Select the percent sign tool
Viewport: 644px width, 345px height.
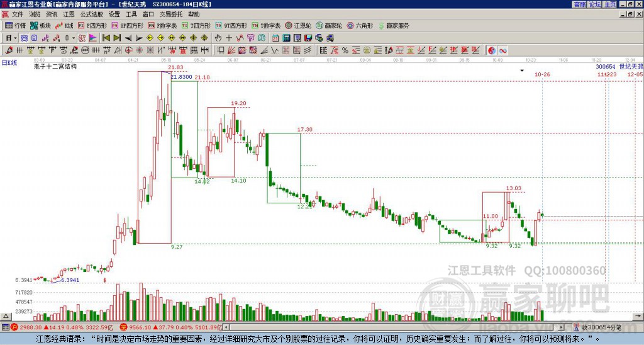345,50
